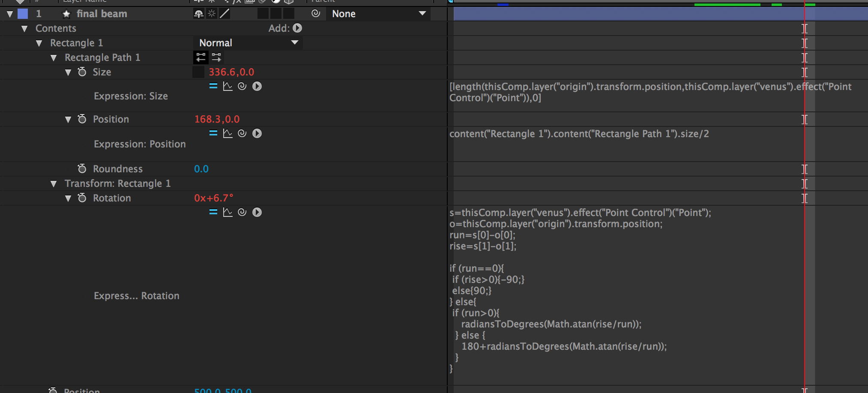Select the Transform: Rectangle 1 label
868x393 pixels.
point(118,183)
